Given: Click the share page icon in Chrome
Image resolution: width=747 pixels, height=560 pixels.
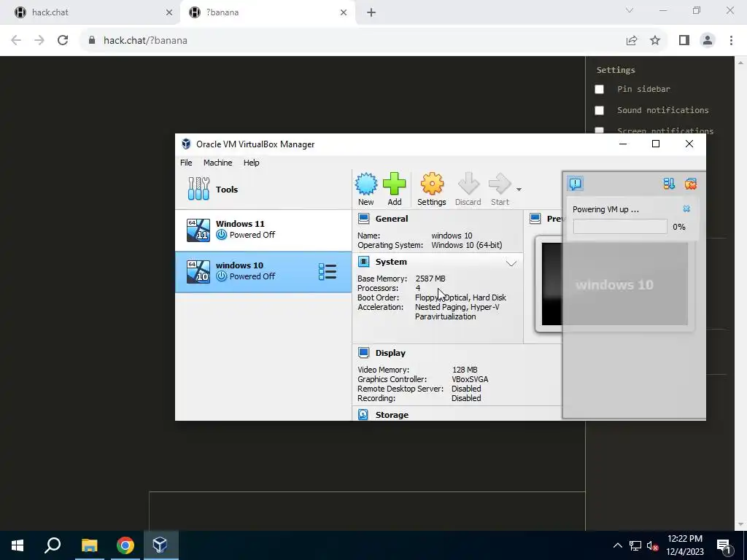Looking at the screenshot, I should click(x=632, y=41).
